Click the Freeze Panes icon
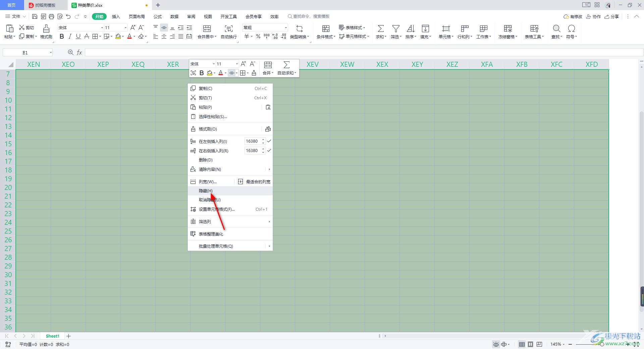Screen dimensions: 644x349 (x=508, y=28)
